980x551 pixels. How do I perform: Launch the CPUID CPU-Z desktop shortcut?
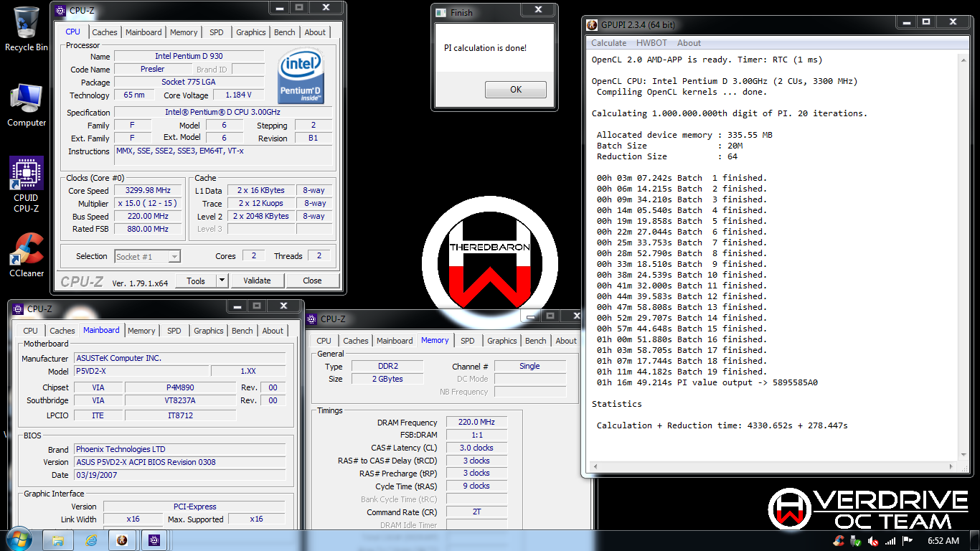(27, 184)
